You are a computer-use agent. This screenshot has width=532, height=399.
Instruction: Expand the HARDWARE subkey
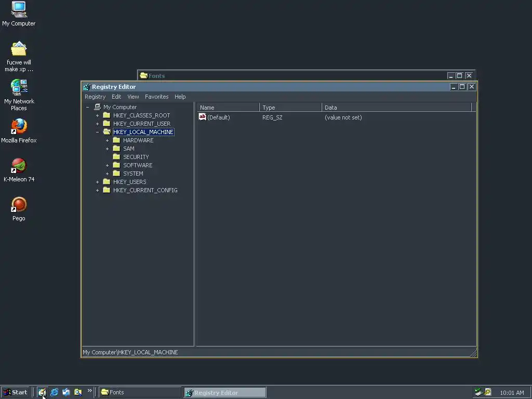coord(107,140)
